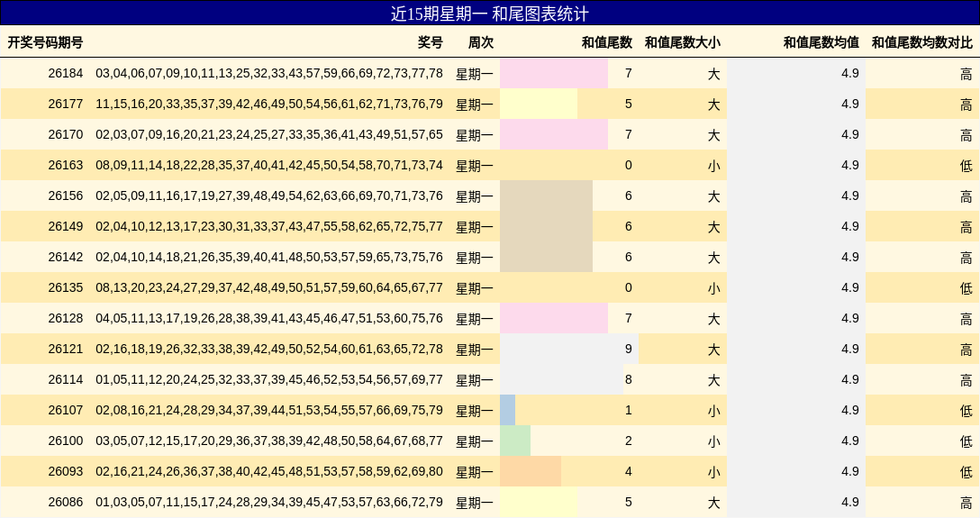The width and height of the screenshot is (980, 518).
Task: Click winning numbers starting 08,09,11,14 for 26163
Action: 269,165
